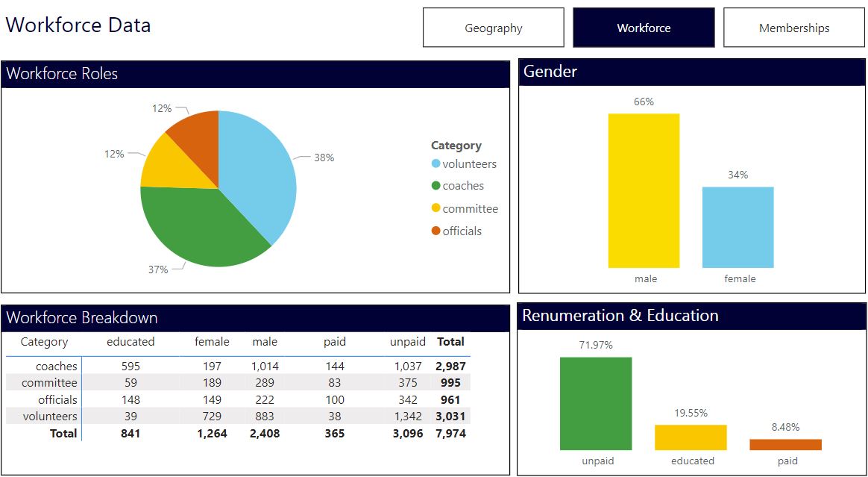Click the Total column header in table

450,342
